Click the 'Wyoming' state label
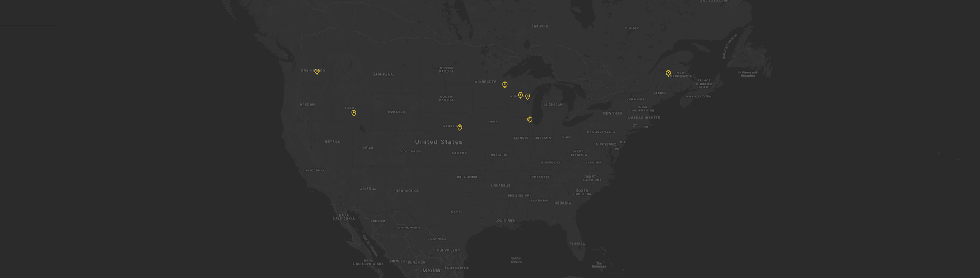Viewport: 980px width, 278px height. click(396, 113)
